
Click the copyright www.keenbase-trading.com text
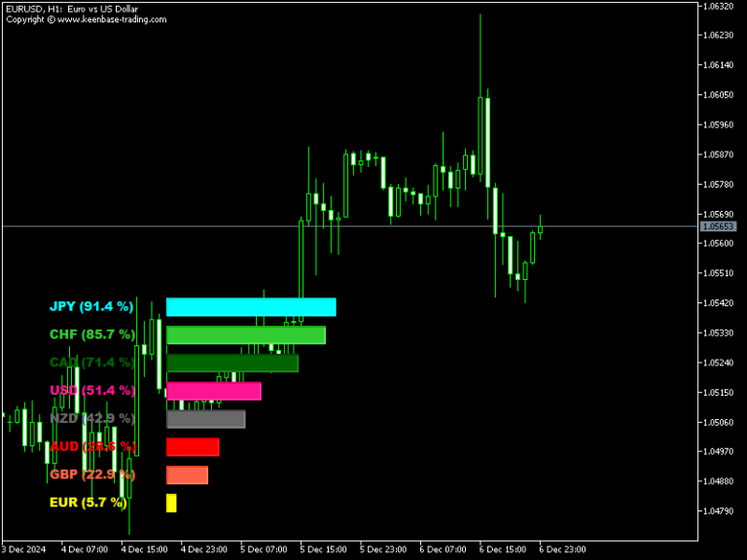coord(87,19)
